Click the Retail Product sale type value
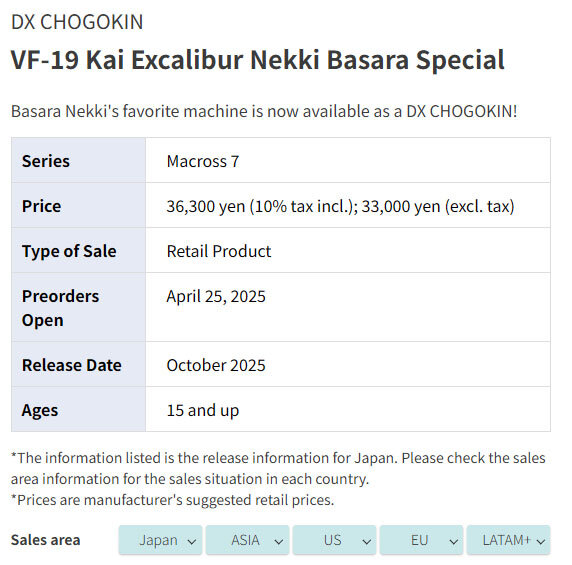The image size is (572, 565). [219, 251]
